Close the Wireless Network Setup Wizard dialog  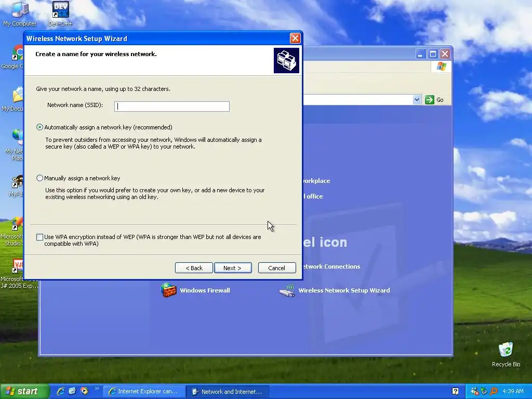pyautogui.click(x=295, y=38)
